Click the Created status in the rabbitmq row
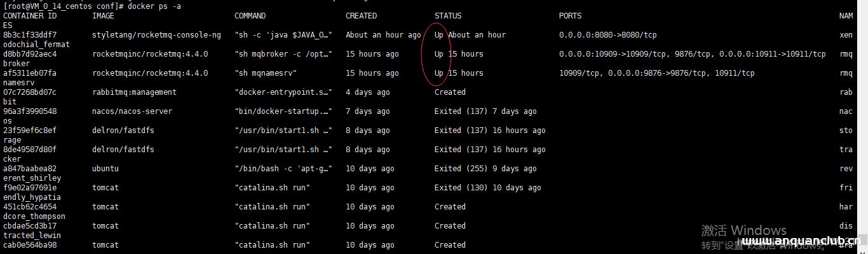 (450, 92)
